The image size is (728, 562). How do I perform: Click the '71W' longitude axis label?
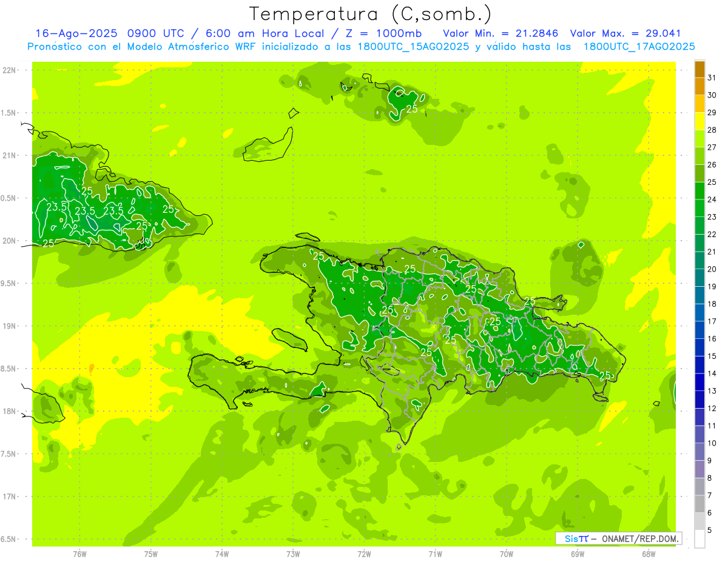click(x=435, y=554)
